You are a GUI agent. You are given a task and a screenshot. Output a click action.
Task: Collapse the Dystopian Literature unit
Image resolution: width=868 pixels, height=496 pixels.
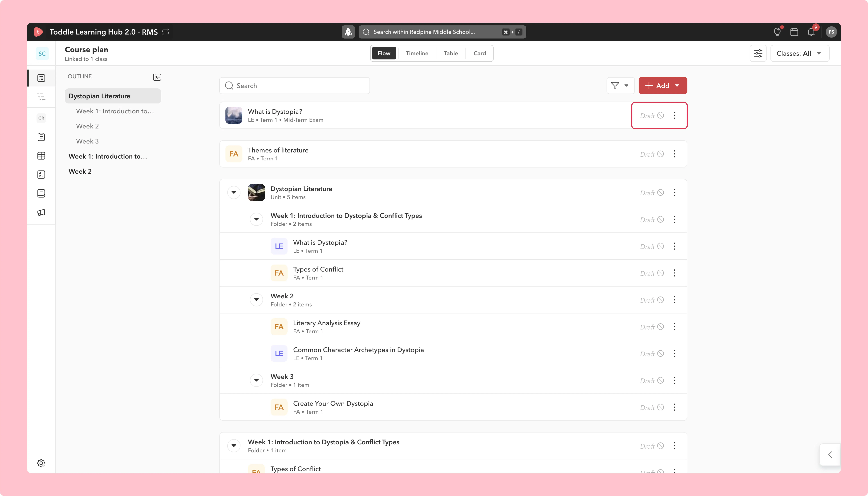point(234,192)
